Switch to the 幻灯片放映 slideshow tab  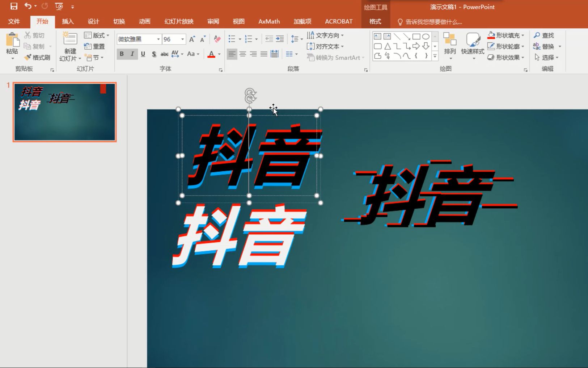click(179, 21)
